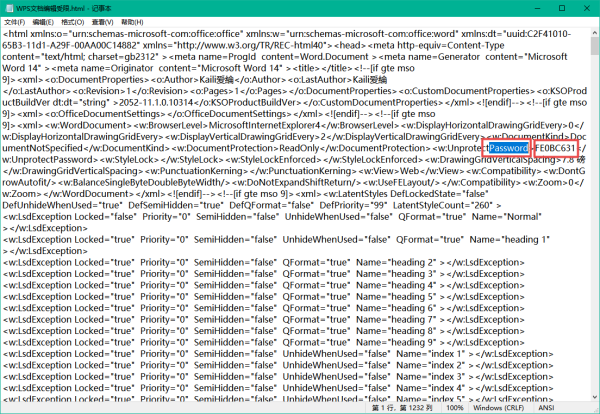Click ANSI encoding in the status bar
The width and height of the screenshot is (600, 414).
coord(546,408)
